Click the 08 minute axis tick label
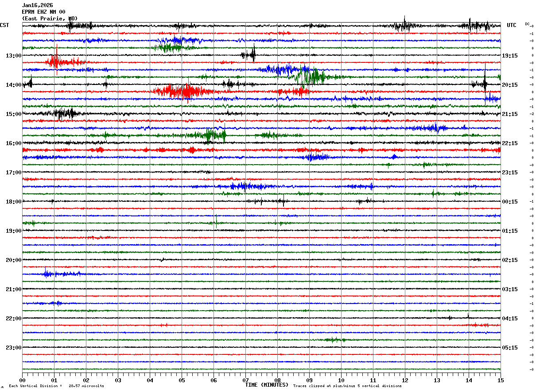The image size is (536, 392). pyautogui.click(x=278, y=380)
